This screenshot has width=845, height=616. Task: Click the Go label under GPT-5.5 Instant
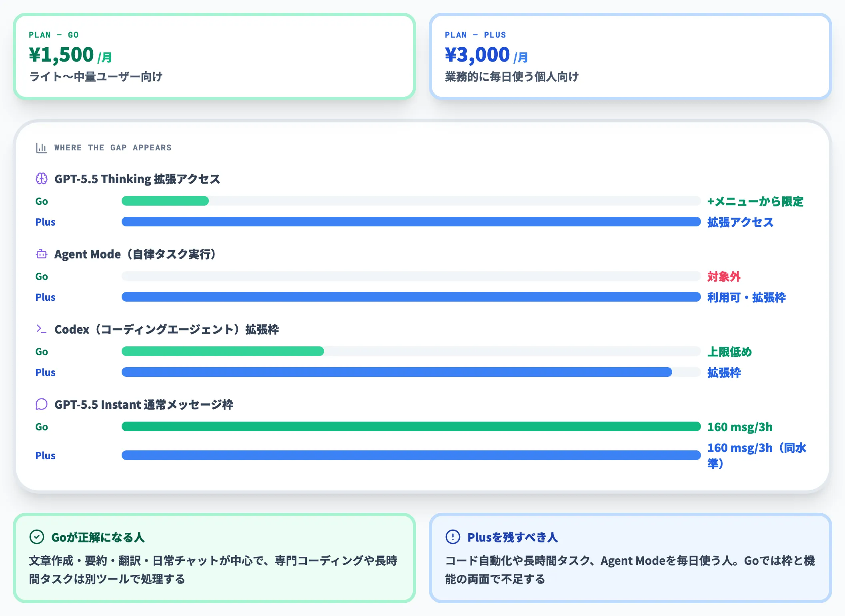42,427
